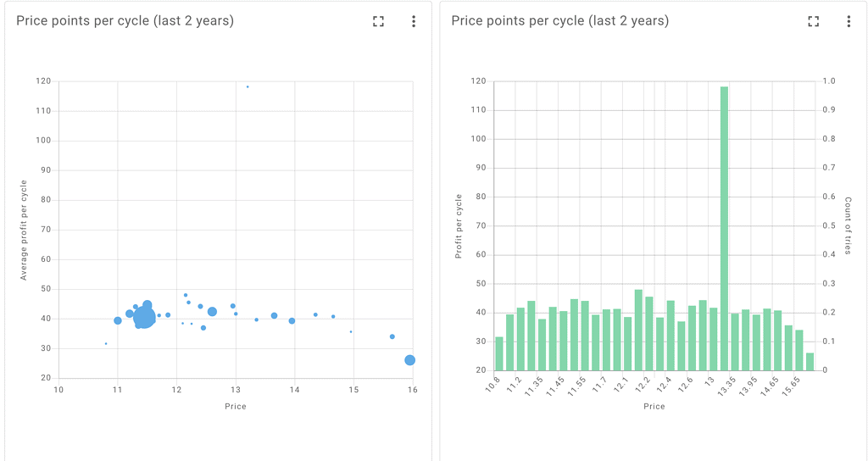Select the green bar above the 12.1 label
868x461 pixels.
pos(628,344)
